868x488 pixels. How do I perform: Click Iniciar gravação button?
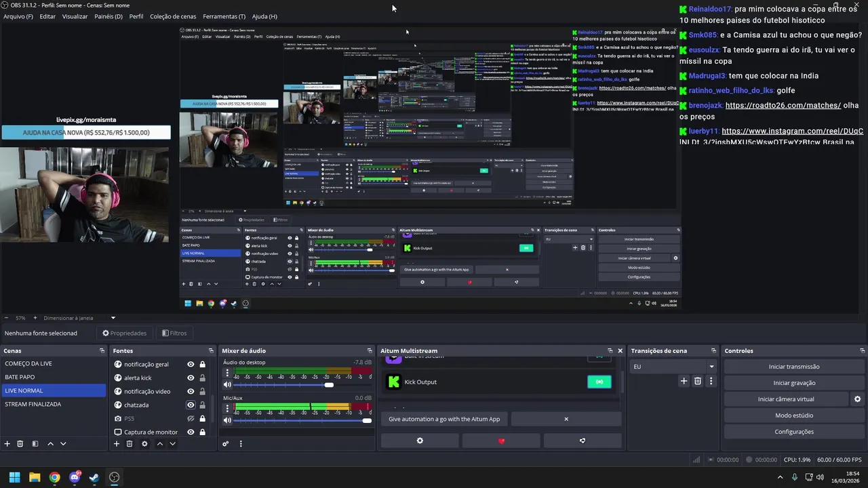click(x=794, y=383)
